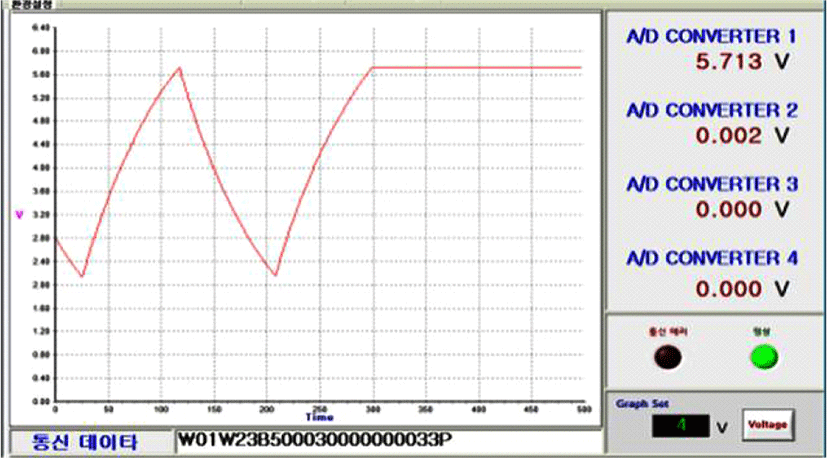Viewport: 827px width, 458px height.
Task: Click the 0.000 V reading of Converter 4
Action: click(x=743, y=289)
